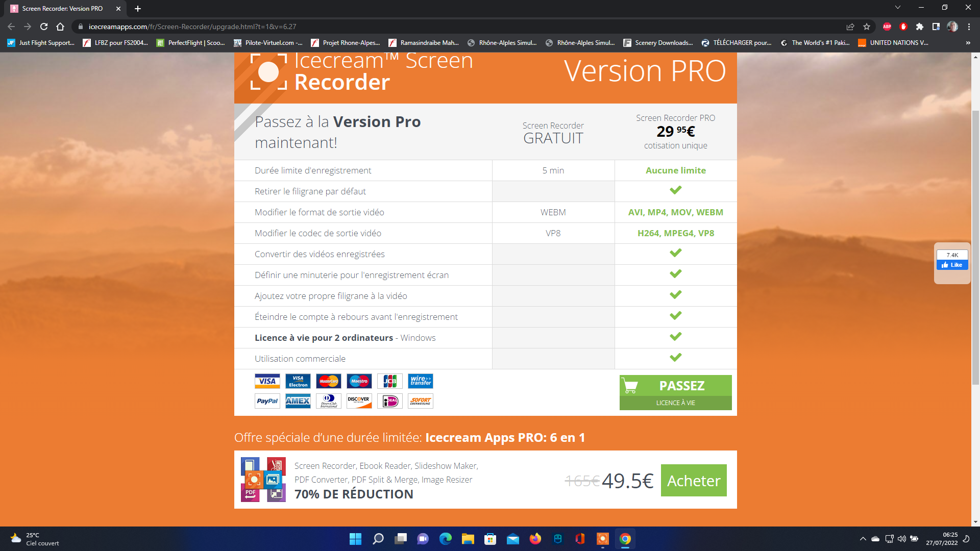Viewport: 980px width, 551px height.
Task: Click the green Acheter button
Action: 694,481
